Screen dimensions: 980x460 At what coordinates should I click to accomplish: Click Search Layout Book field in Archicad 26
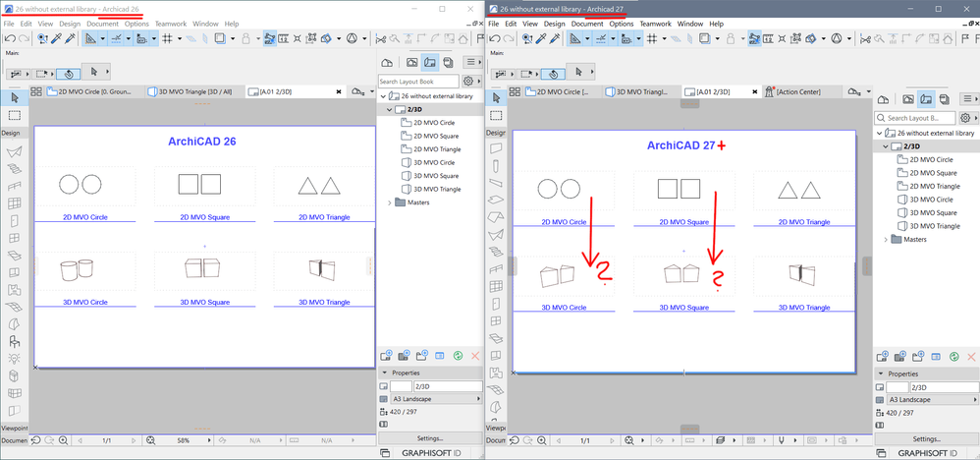click(418, 82)
